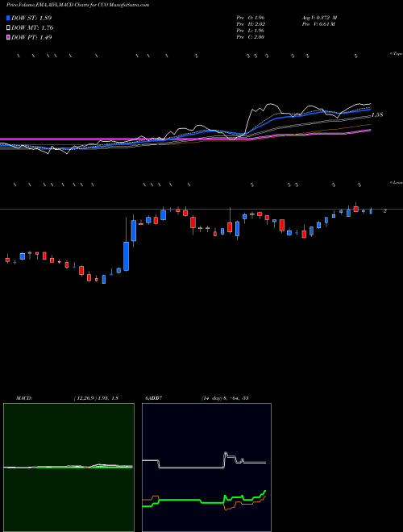Click the 'Pre L: 1.96' value
Screen dimensions: 403x532
[x=251, y=31]
